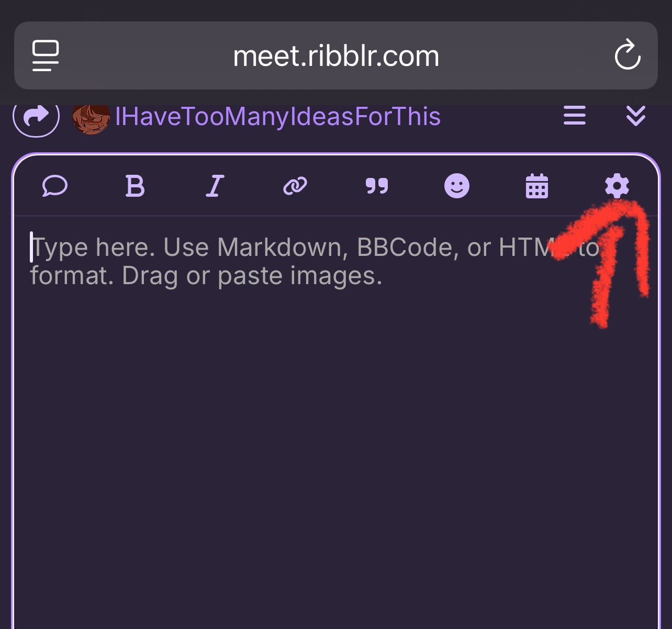
Task: Open editor options via the gear icon
Action: [617, 186]
